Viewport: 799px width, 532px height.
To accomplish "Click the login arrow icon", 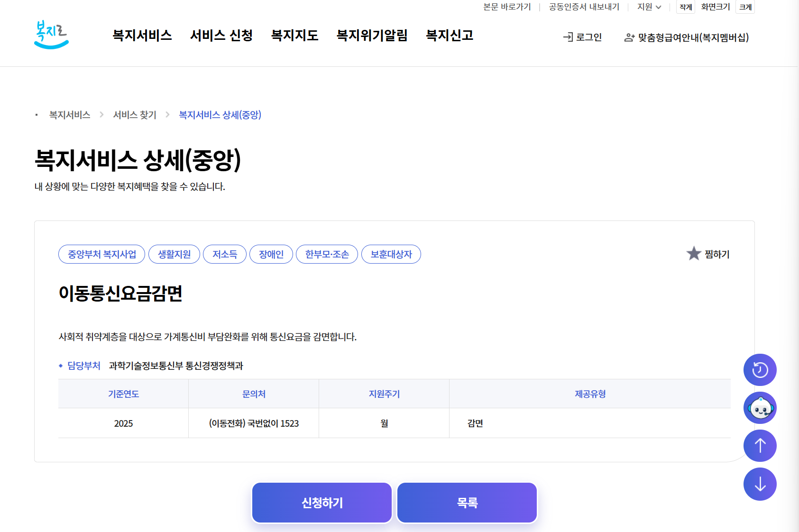I will pyautogui.click(x=568, y=37).
